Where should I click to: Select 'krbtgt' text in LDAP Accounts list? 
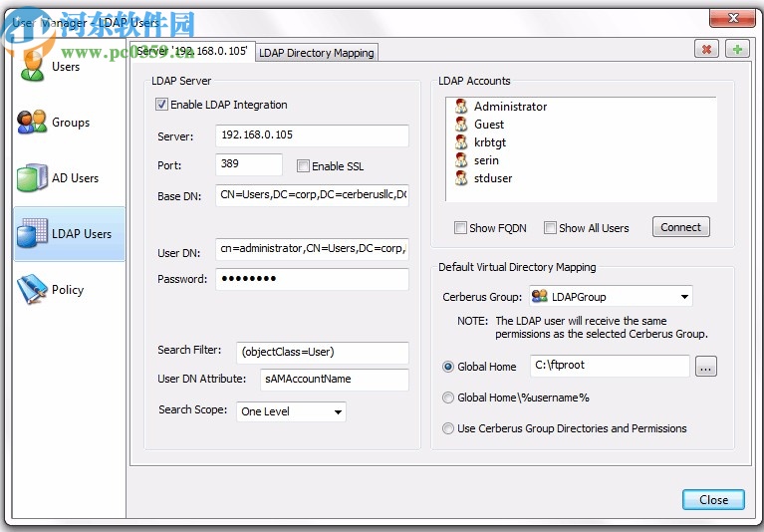click(490, 142)
